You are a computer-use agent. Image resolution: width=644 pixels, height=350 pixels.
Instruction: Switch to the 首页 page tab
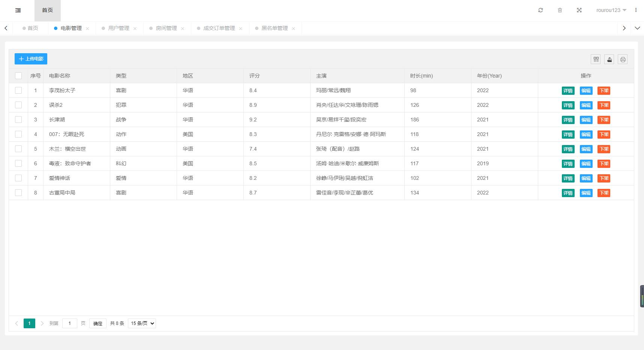(x=30, y=28)
